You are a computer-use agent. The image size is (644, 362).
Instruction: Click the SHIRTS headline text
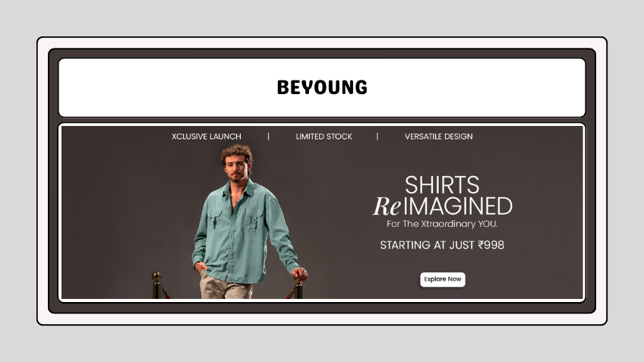tap(442, 184)
